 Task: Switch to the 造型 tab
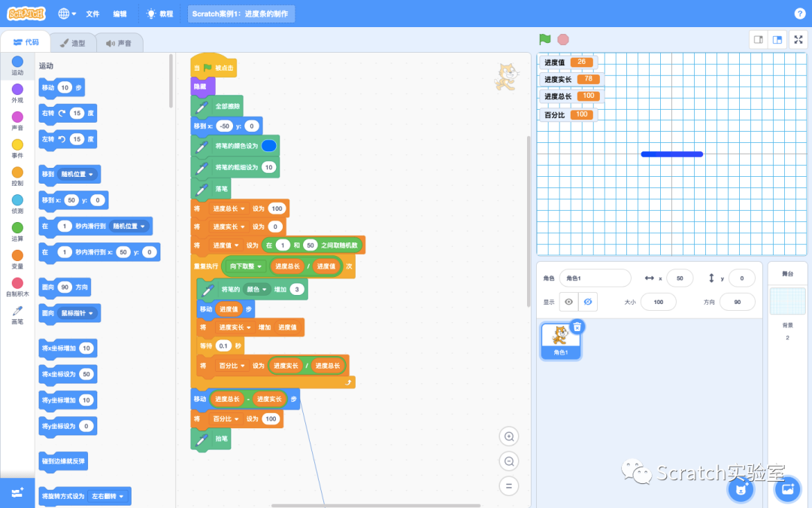click(72, 43)
